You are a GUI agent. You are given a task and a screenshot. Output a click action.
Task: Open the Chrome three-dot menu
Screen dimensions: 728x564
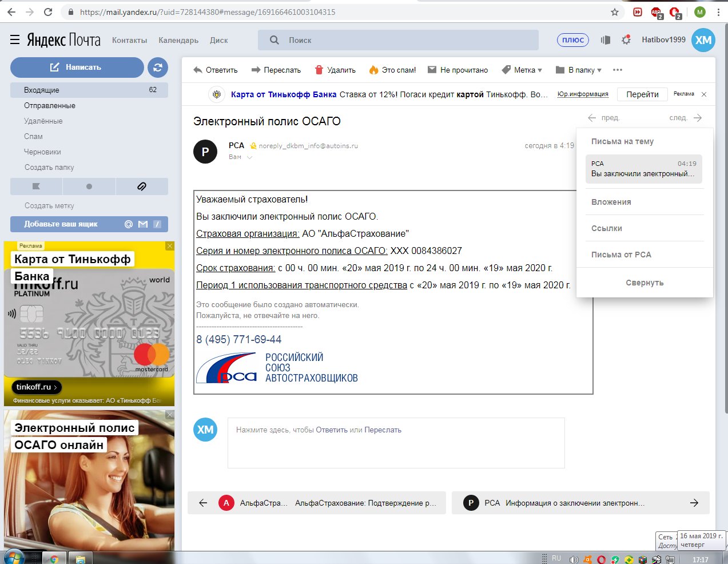[x=717, y=12]
